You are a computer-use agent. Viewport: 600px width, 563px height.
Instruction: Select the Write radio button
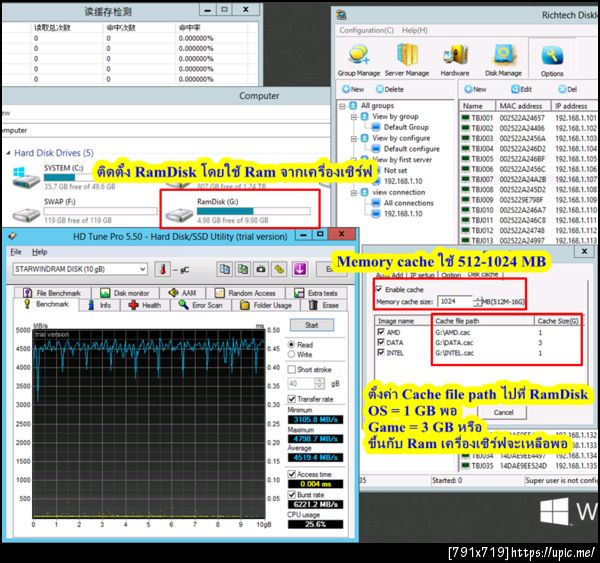coord(291,354)
